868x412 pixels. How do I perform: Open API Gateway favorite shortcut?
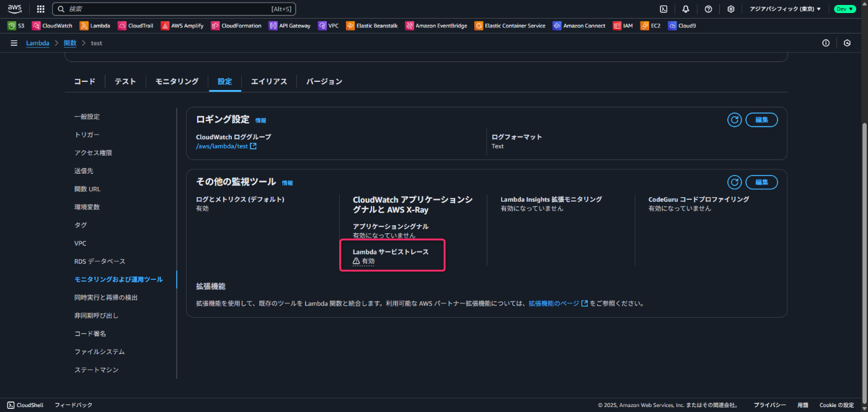[x=290, y=26]
